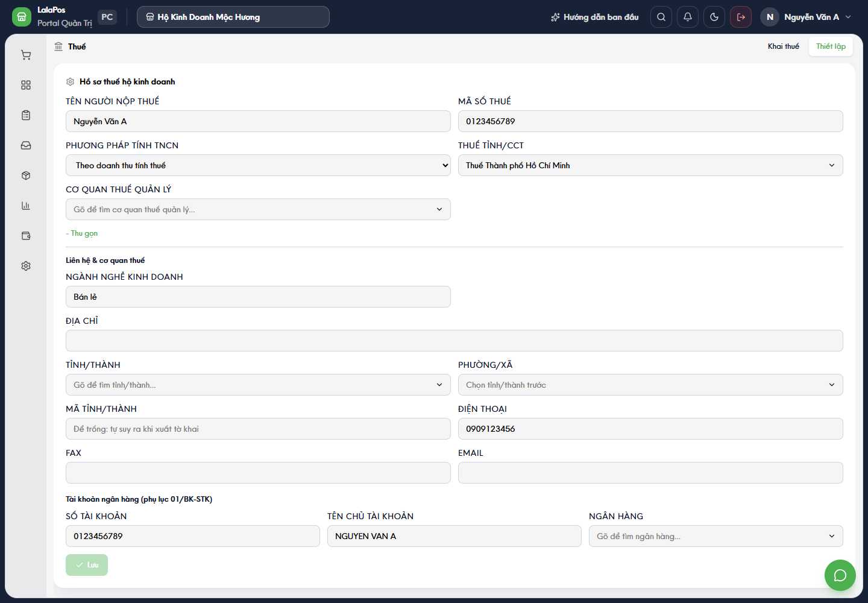Click the Mã tỉnh/thành field

258,429
